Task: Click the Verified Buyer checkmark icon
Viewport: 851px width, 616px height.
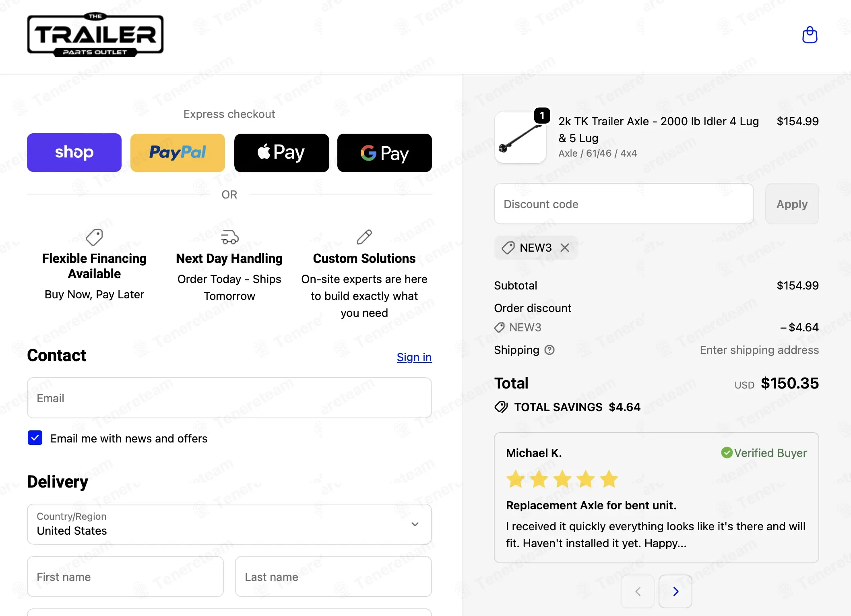Action: (727, 453)
